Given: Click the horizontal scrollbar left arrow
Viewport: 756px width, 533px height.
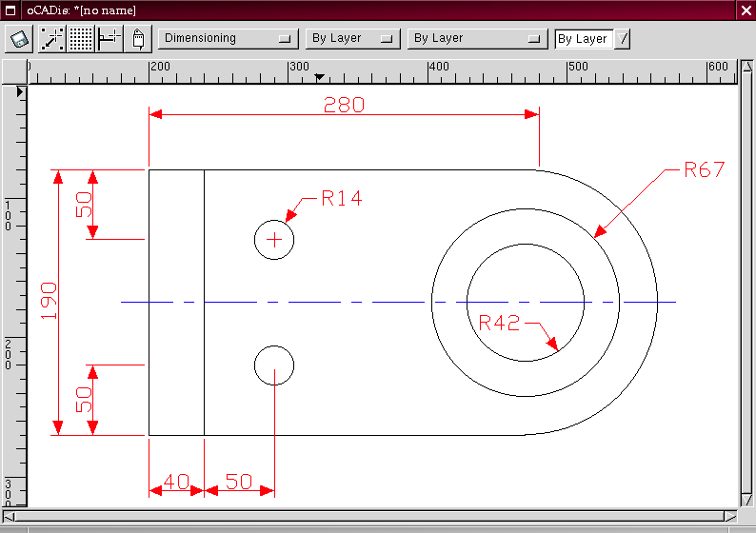Looking at the screenshot, I should pos(10,516).
